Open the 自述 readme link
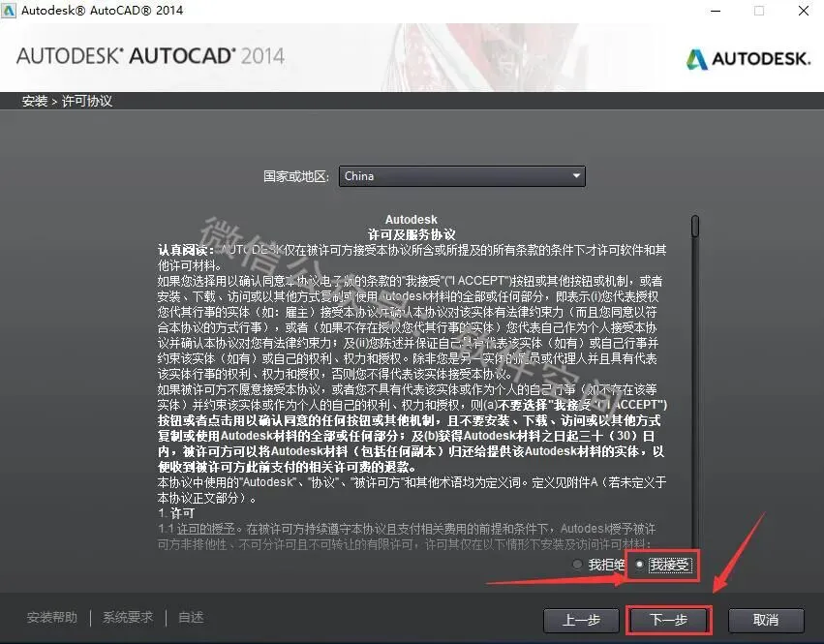The height and width of the screenshot is (644, 824). click(x=191, y=617)
